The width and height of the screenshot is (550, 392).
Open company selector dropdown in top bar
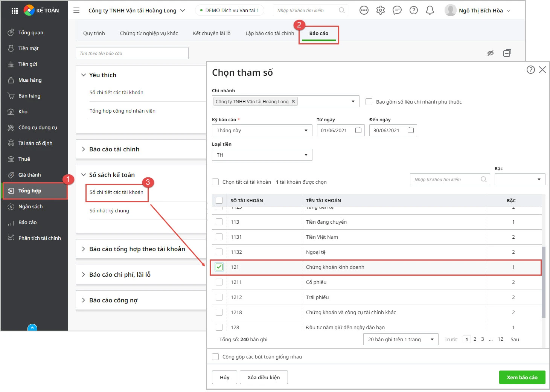(x=183, y=11)
